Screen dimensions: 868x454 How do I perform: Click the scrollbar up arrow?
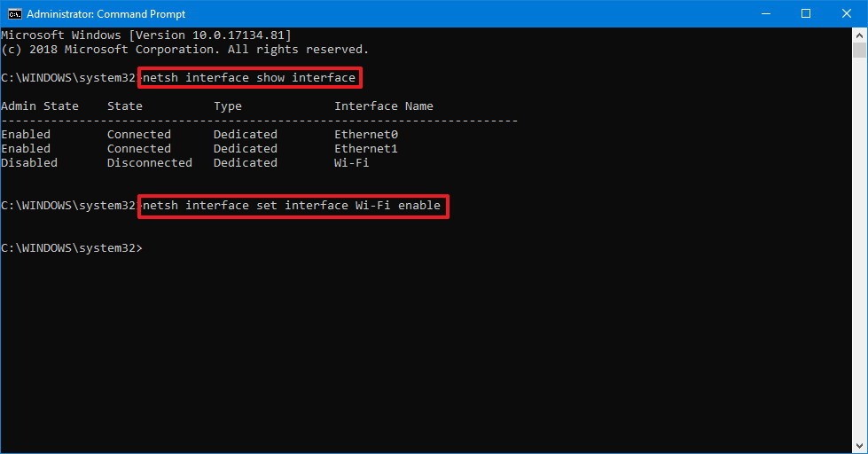(x=860, y=35)
